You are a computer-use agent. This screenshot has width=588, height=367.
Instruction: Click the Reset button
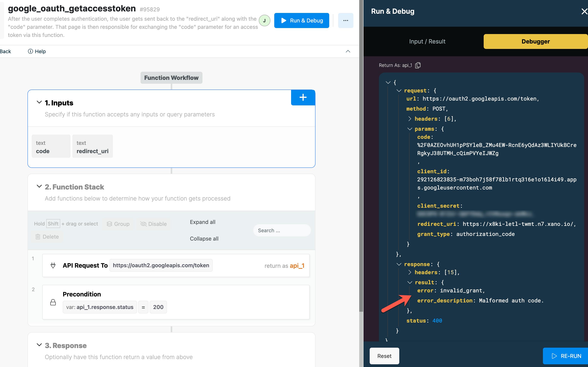coord(384,356)
